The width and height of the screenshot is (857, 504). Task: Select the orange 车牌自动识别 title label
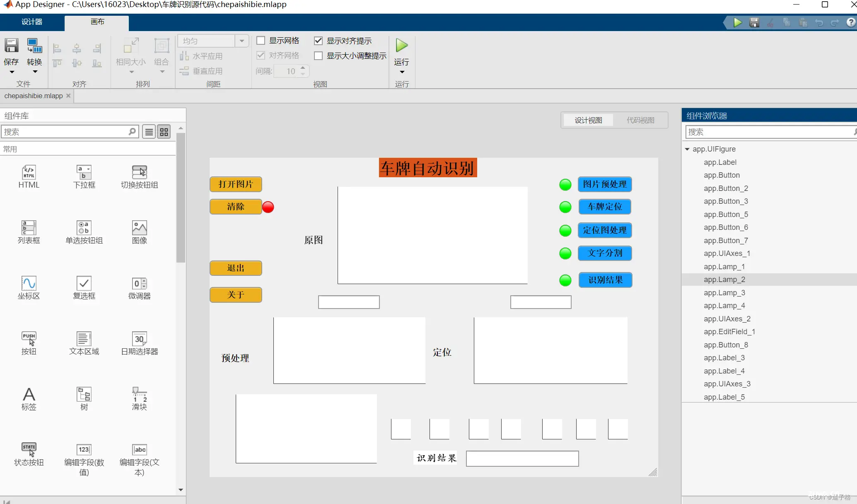[x=428, y=168]
